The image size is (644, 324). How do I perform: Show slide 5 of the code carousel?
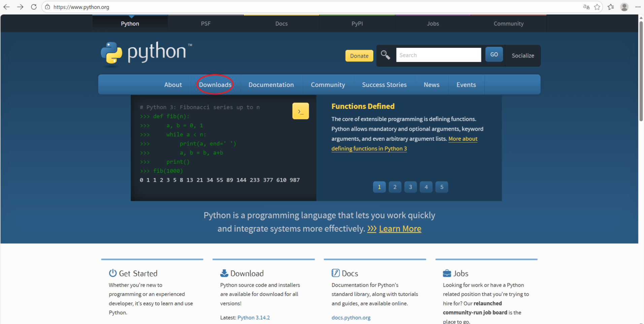point(442,187)
